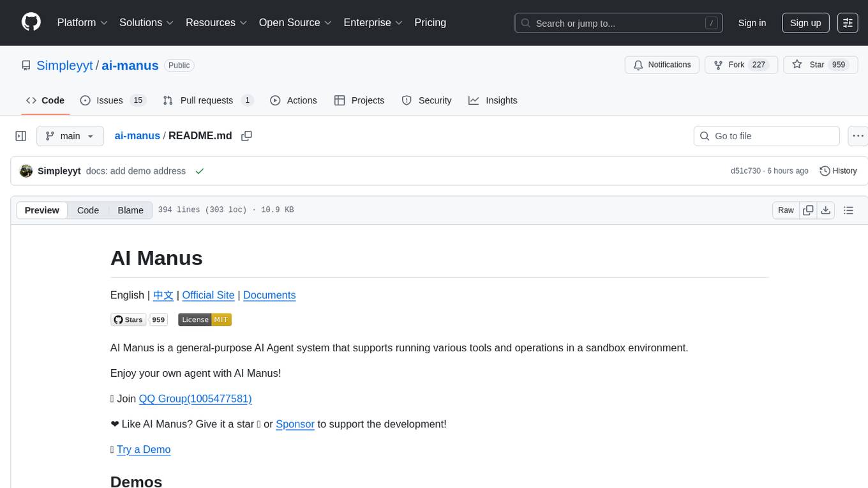Open the document outline icon
The height and width of the screenshot is (488, 868).
click(x=848, y=210)
